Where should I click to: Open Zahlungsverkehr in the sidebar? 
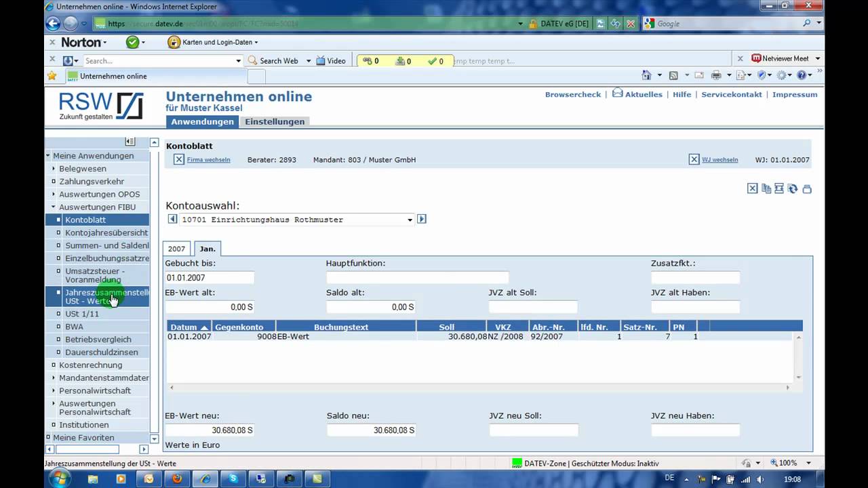click(92, 181)
